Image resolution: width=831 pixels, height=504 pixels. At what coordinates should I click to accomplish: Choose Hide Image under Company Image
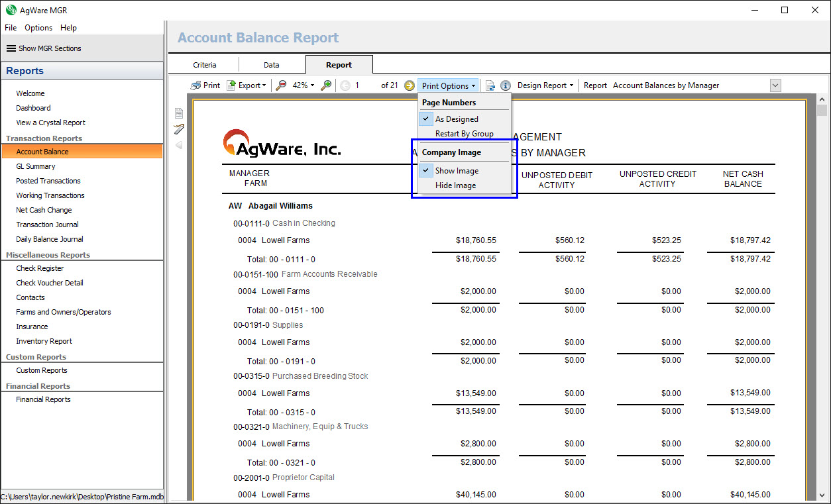pyautogui.click(x=455, y=185)
